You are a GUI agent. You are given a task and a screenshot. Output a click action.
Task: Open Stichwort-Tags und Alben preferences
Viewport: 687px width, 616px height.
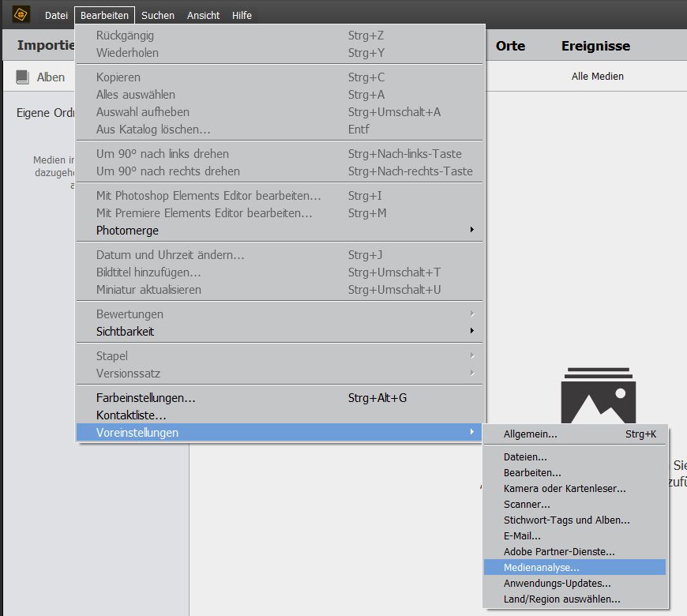[x=575, y=520]
